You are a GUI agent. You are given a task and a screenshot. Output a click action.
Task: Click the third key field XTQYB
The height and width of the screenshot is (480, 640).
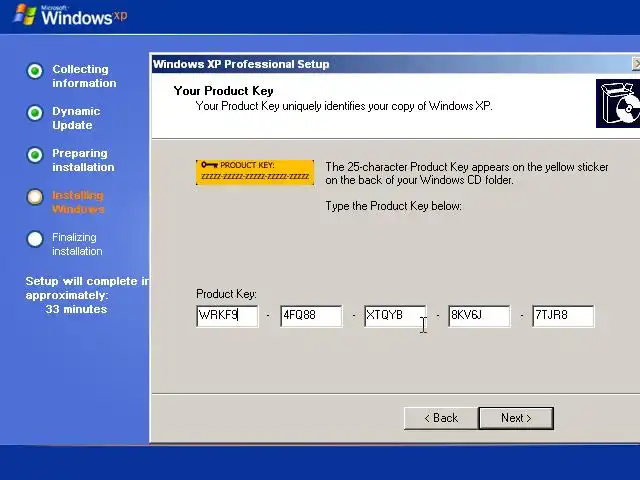click(395, 316)
